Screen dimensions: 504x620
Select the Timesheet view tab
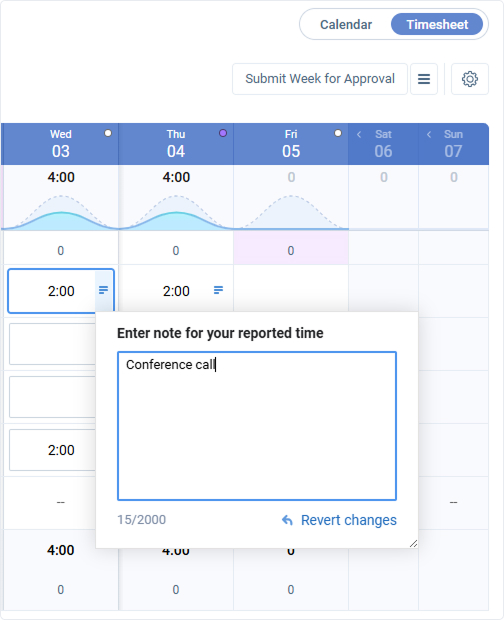(x=437, y=25)
